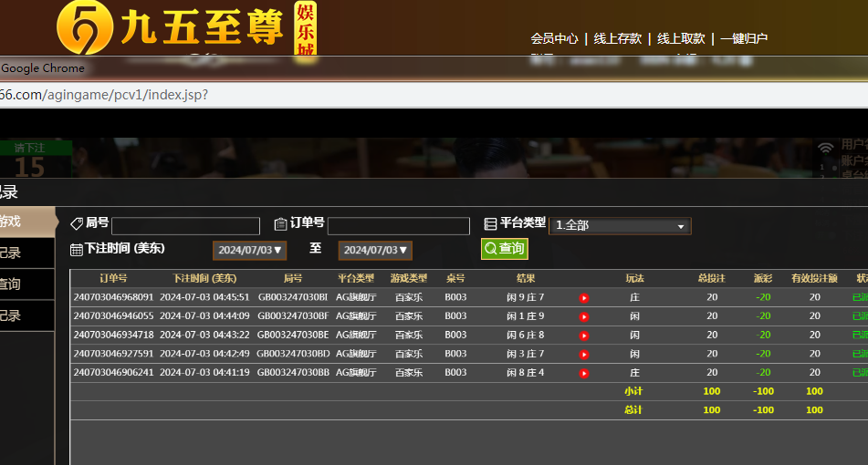The width and height of the screenshot is (868, 465).
Task: Open the end date picker after 至
Action: pos(375,250)
